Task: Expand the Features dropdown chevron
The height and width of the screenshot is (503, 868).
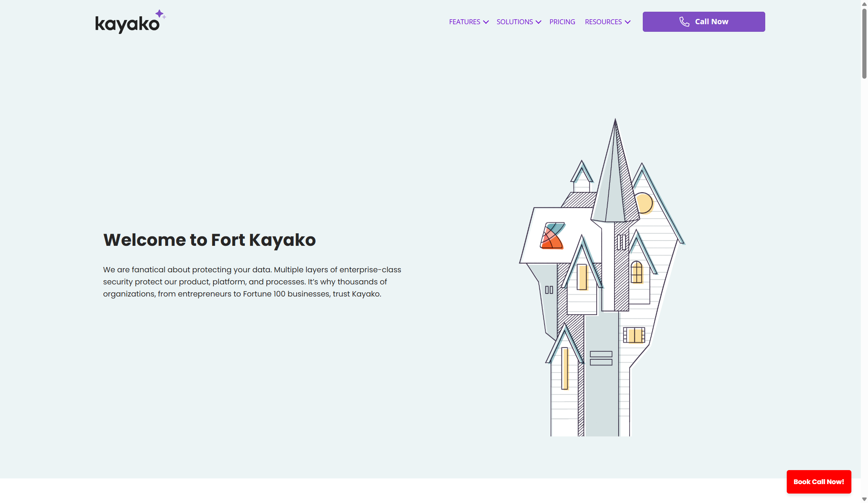Action: pos(486,22)
